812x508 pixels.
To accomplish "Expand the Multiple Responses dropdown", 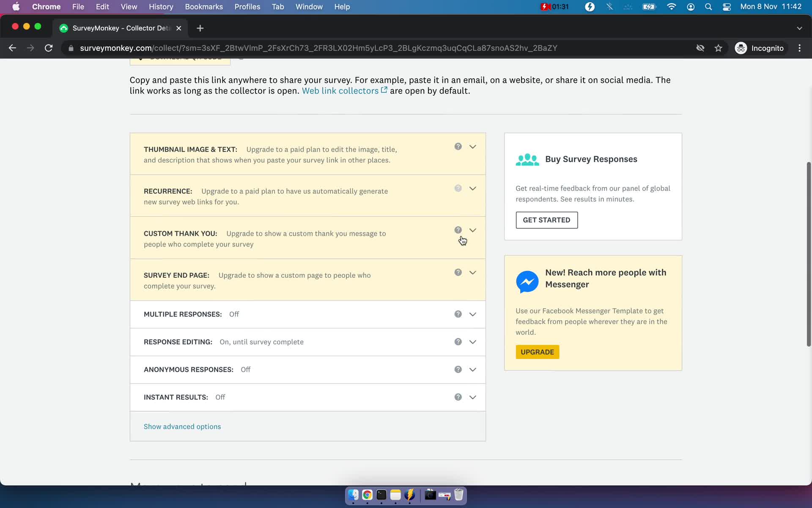I will (472, 314).
